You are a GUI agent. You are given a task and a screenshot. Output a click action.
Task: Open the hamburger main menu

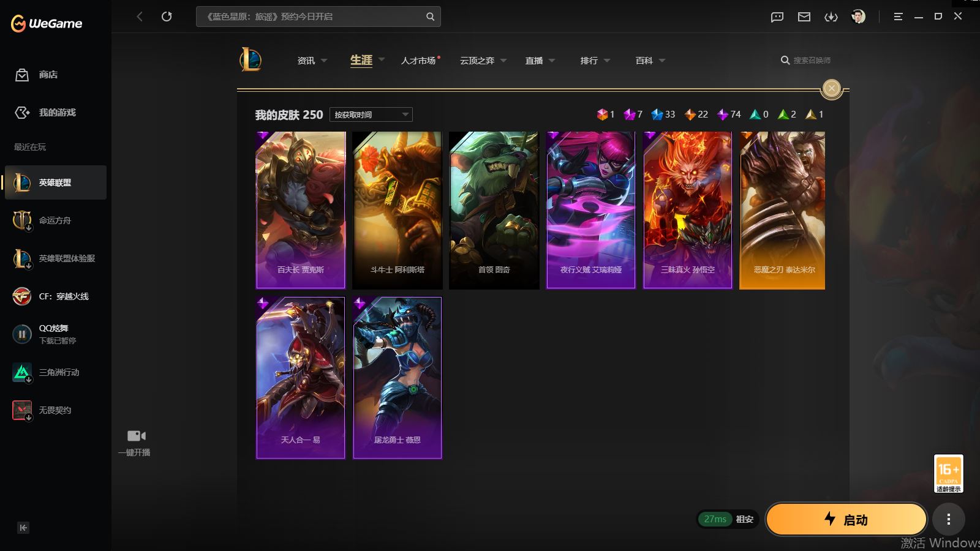click(x=899, y=17)
